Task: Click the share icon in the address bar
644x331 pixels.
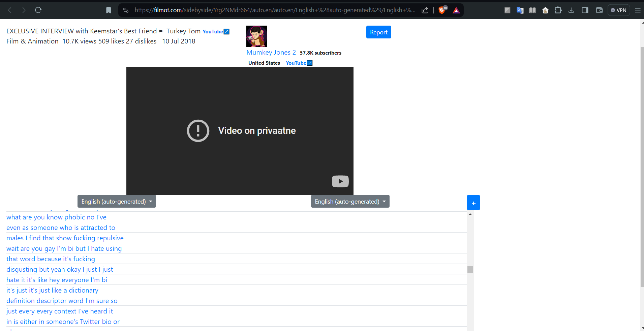Action: pos(425,10)
